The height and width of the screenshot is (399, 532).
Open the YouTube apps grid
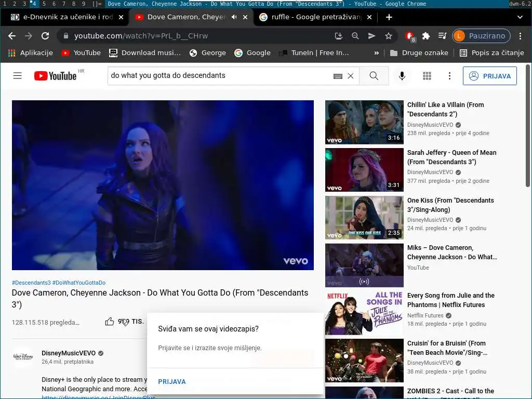[427, 76]
